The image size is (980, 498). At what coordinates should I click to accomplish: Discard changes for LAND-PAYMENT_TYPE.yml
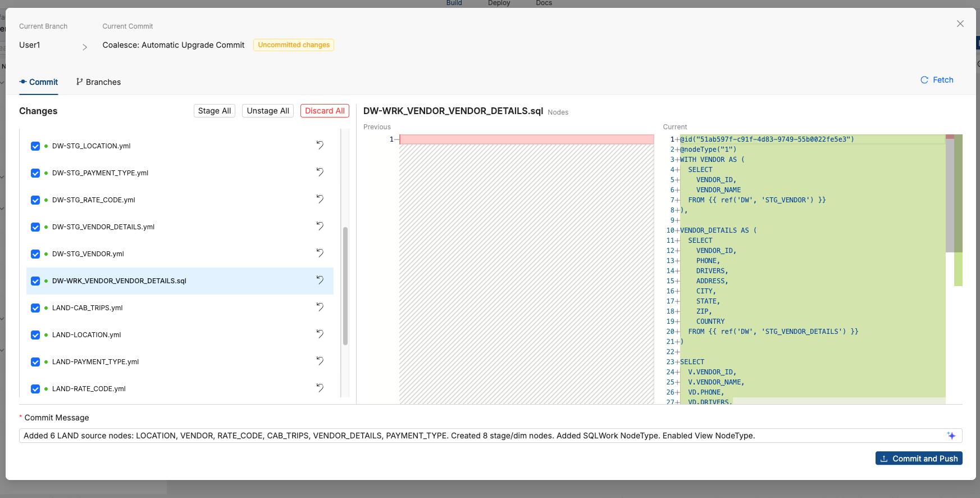click(x=320, y=361)
